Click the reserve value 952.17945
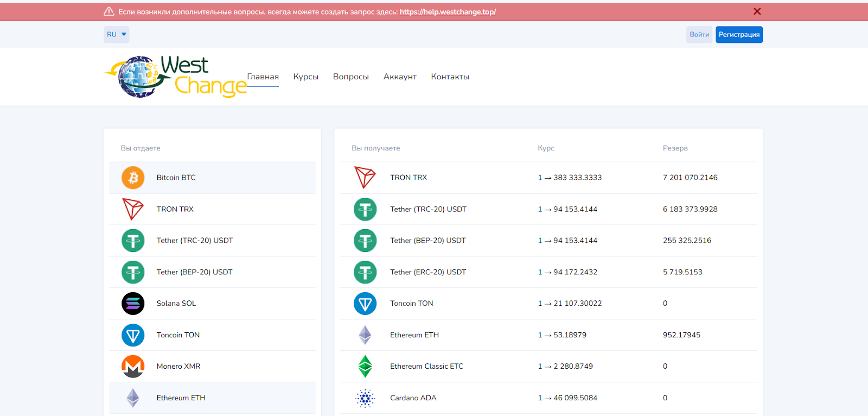Image resolution: width=868 pixels, height=416 pixels. 681,335
